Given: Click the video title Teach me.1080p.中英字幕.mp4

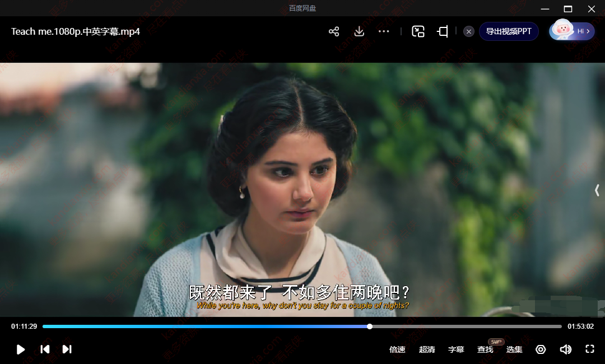Looking at the screenshot, I should point(76,31).
